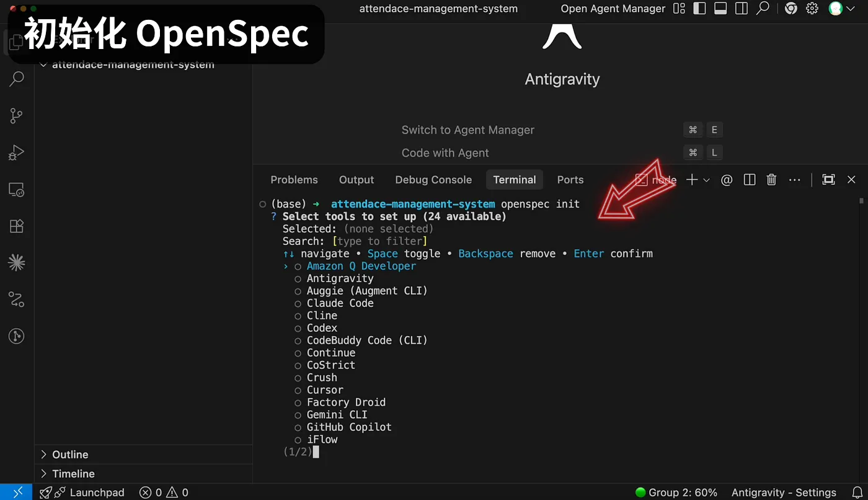Split the terminal using split icon
Image resolution: width=868 pixels, height=500 pixels.
point(750,180)
